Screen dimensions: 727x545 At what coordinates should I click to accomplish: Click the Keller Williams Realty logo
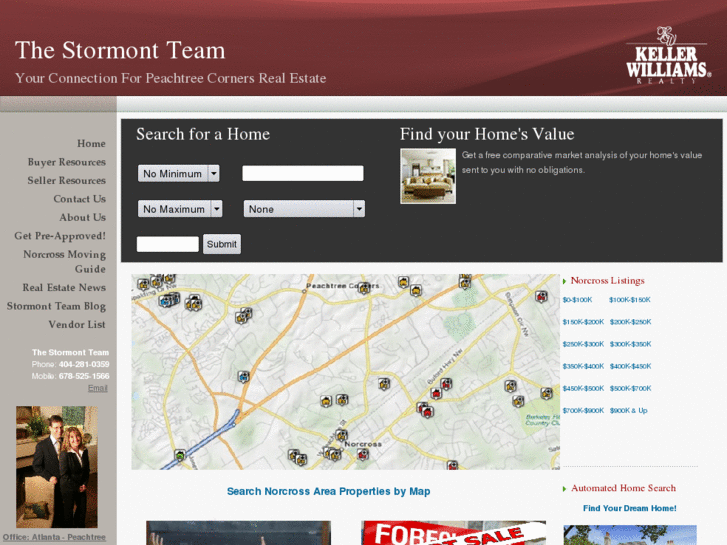[668, 56]
